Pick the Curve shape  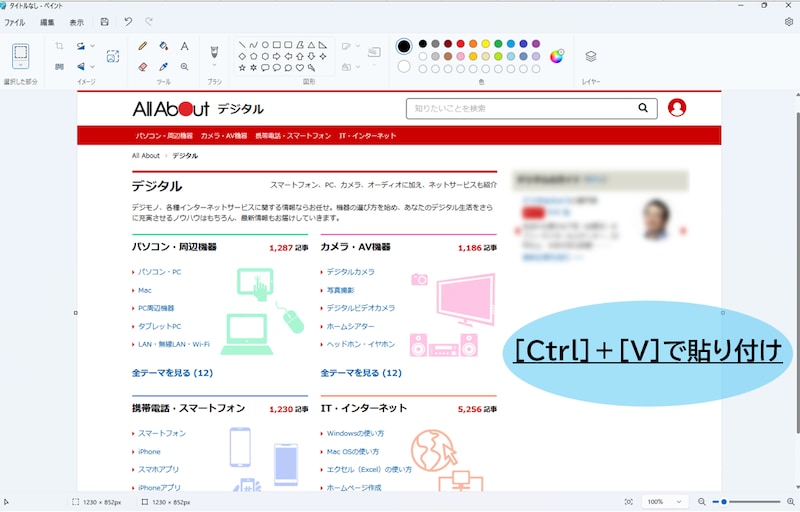click(x=254, y=45)
